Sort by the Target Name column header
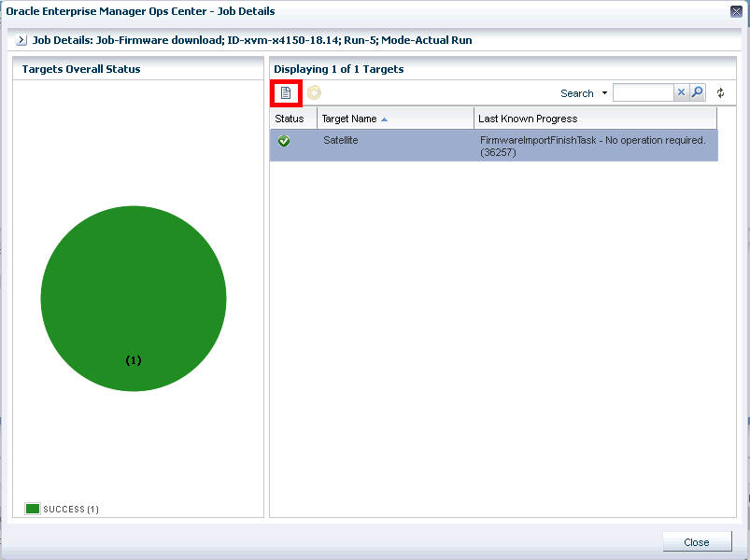The height and width of the screenshot is (560, 750). coord(395,119)
